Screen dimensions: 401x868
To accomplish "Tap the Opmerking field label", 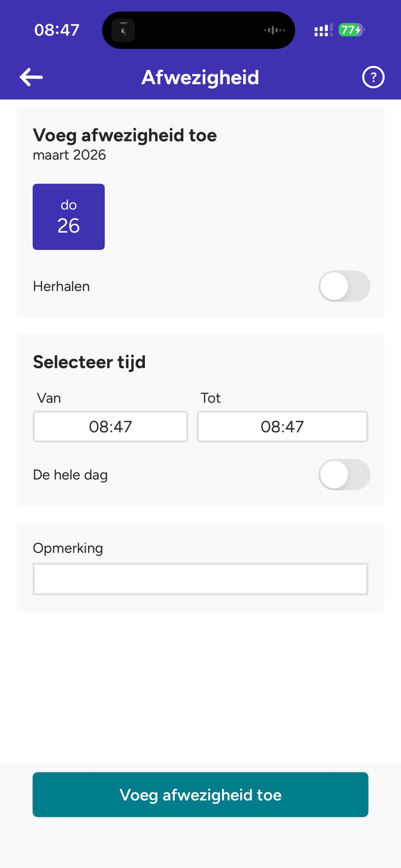I will tap(68, 548).
